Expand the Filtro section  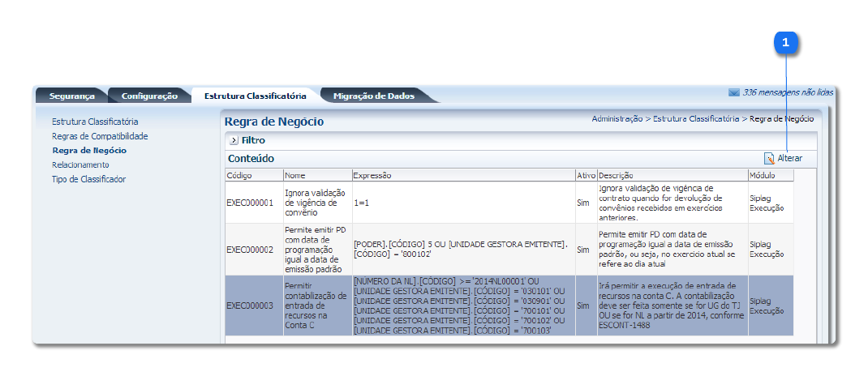pos(234,140)
